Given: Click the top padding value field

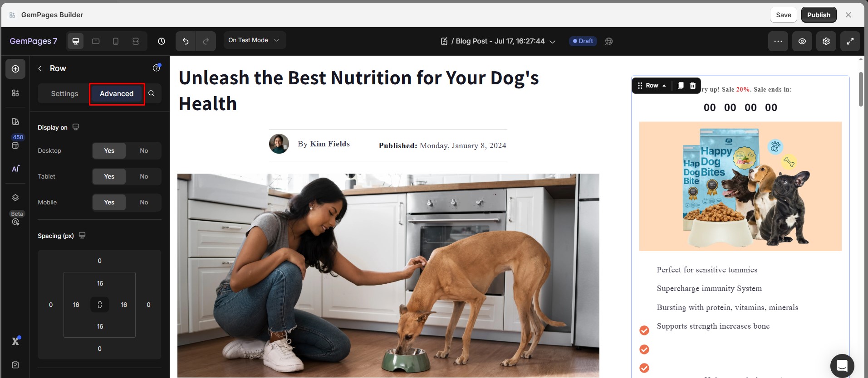Looking at the screenshot, I should 100,284.
